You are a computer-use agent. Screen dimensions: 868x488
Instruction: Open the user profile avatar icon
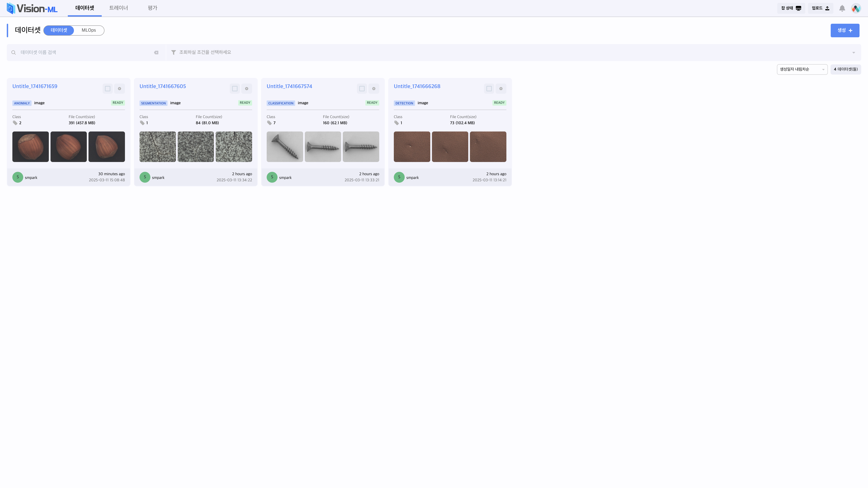[856, 8]
